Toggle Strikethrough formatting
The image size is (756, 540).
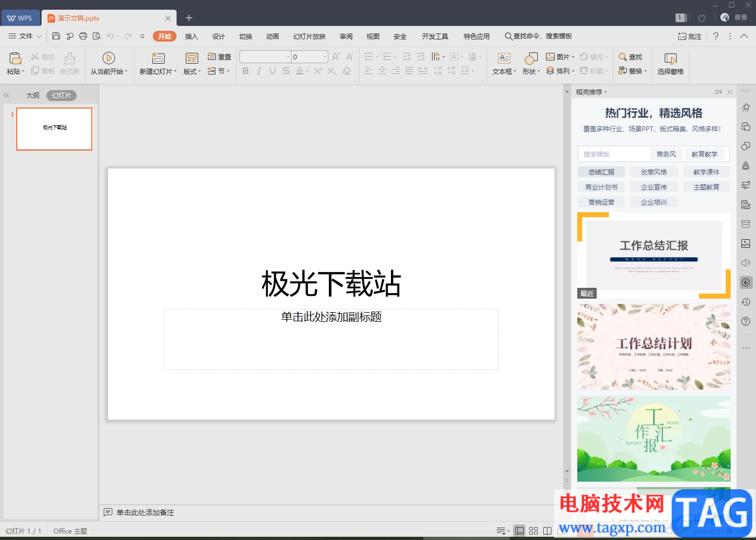286,71
